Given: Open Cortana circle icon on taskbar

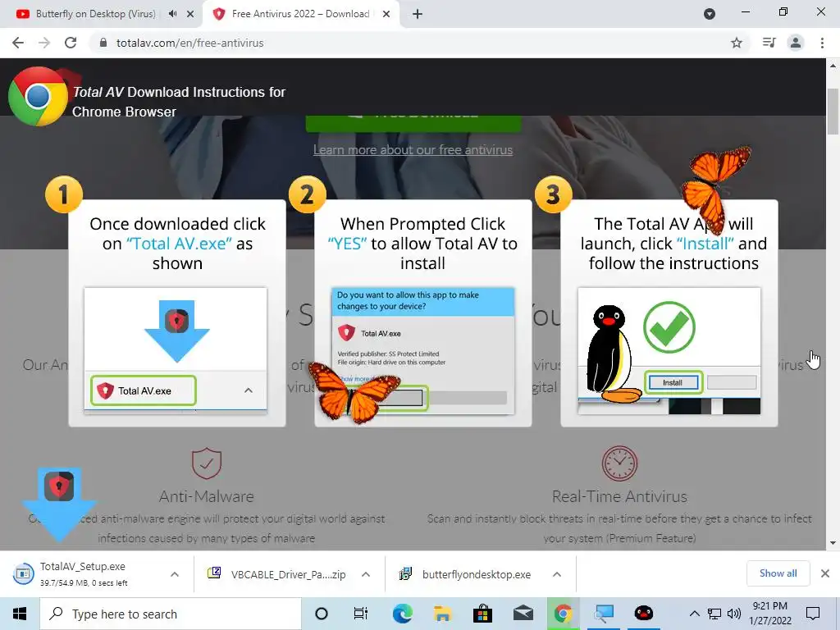Looking at the screenshot, I should (x=322, y=614).
